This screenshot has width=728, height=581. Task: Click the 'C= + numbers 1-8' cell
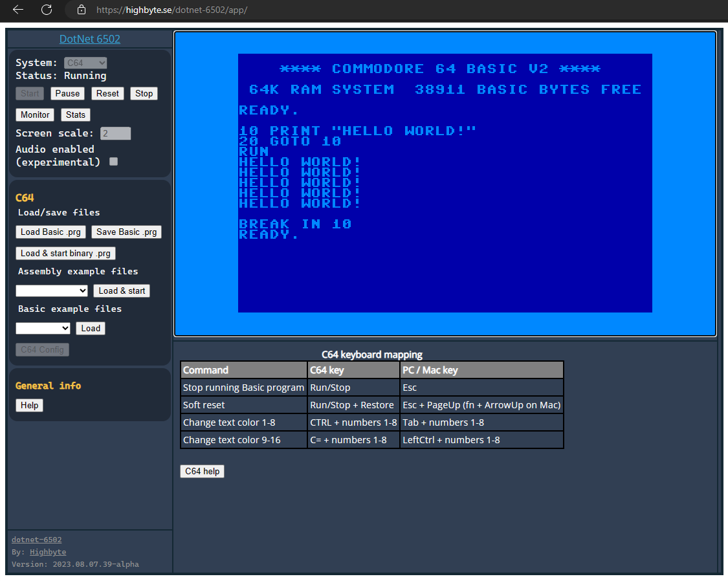pos(353,440)
